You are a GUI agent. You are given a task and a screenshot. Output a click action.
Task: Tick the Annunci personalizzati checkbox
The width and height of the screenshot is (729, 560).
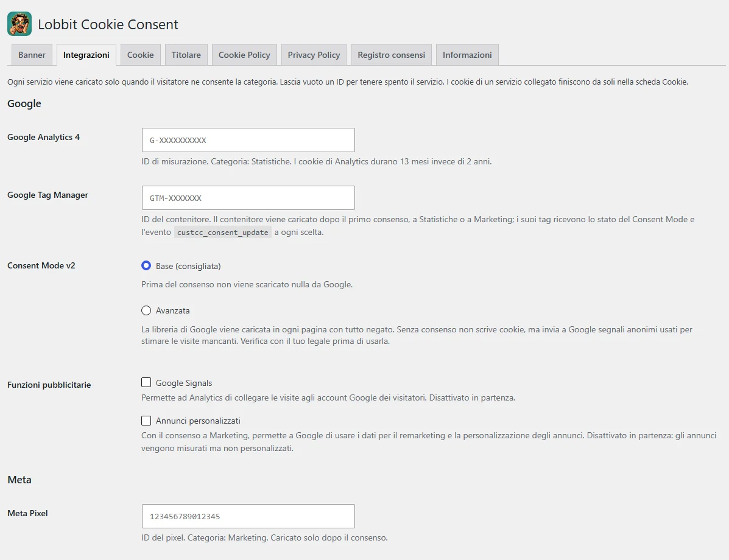(146, 421)
